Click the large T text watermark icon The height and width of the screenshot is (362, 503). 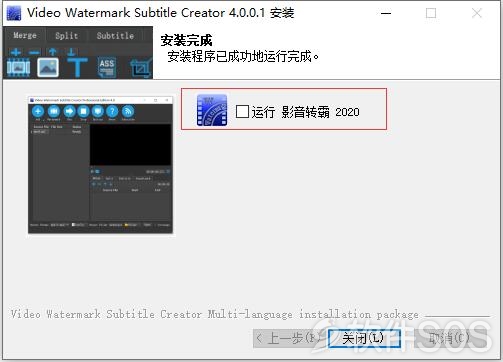tap(77, 67)
